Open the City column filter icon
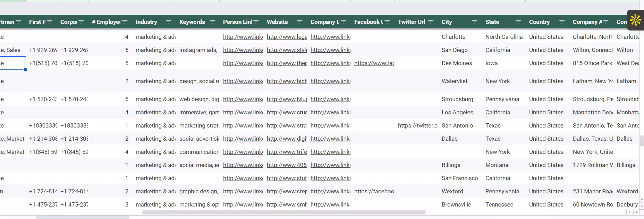Viewport: 644px width, 219px height. point(474,22)
